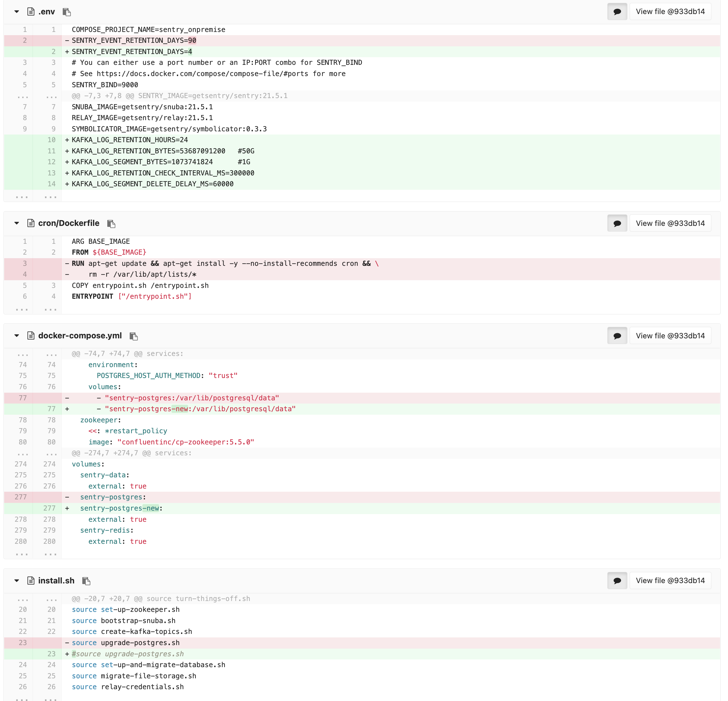Screen dimensions: 728x701
Task: Collapse the cron/Dockerfile diff
Action: pyautogui.click(x=16, y=223)
